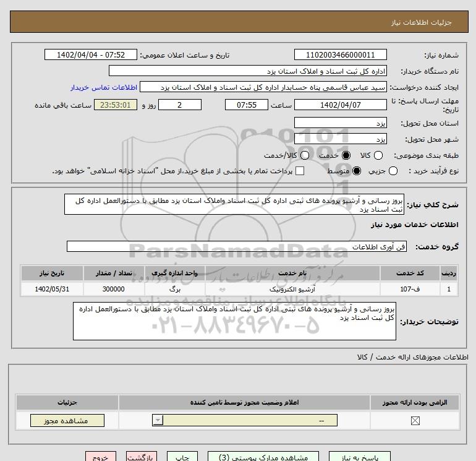Image resolution: width=476 pixels, height=461 pixels.
Task: Click the ردیف column header
Action: click(449, 273)
